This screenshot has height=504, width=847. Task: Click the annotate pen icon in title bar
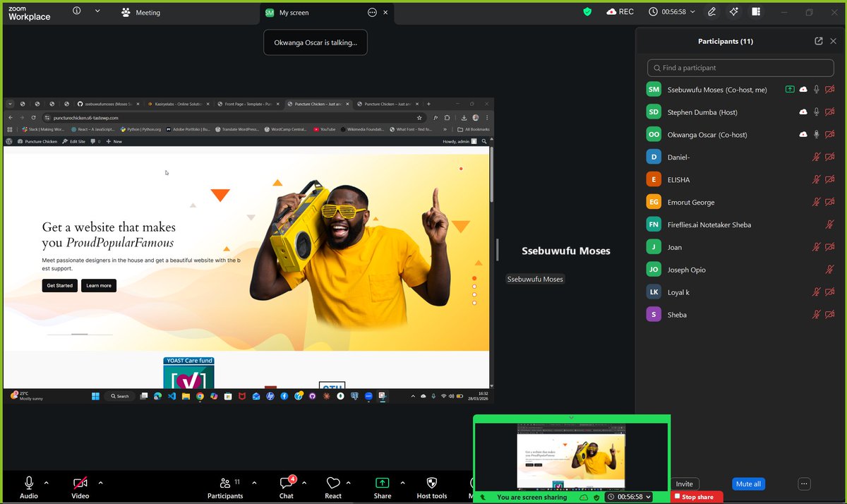711,12
